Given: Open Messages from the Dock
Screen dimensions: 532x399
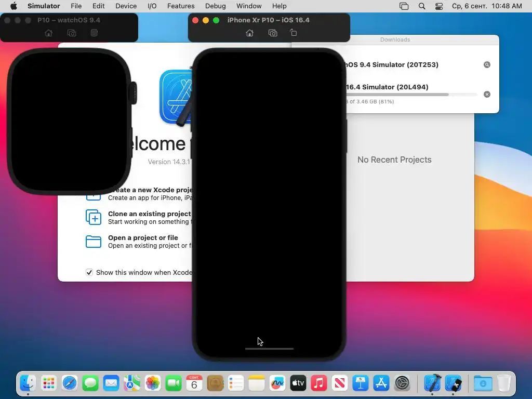Looking at the screenshot, I should [x=90, y=383].
